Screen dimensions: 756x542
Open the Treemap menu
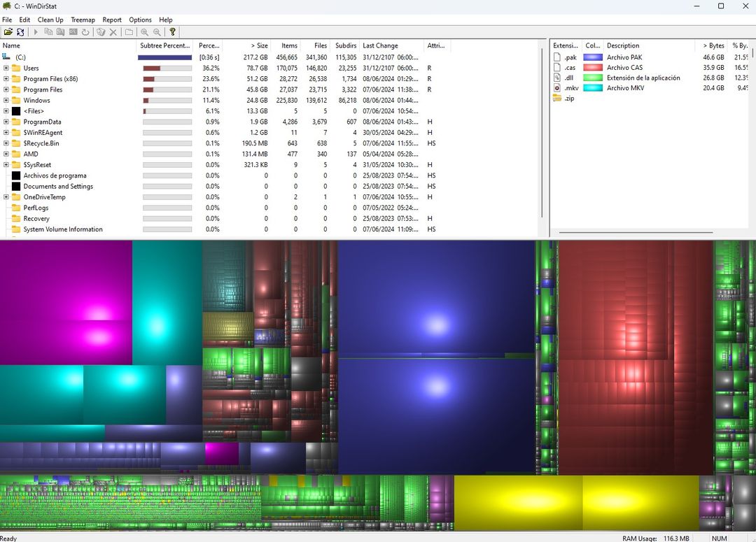[83, 20]
